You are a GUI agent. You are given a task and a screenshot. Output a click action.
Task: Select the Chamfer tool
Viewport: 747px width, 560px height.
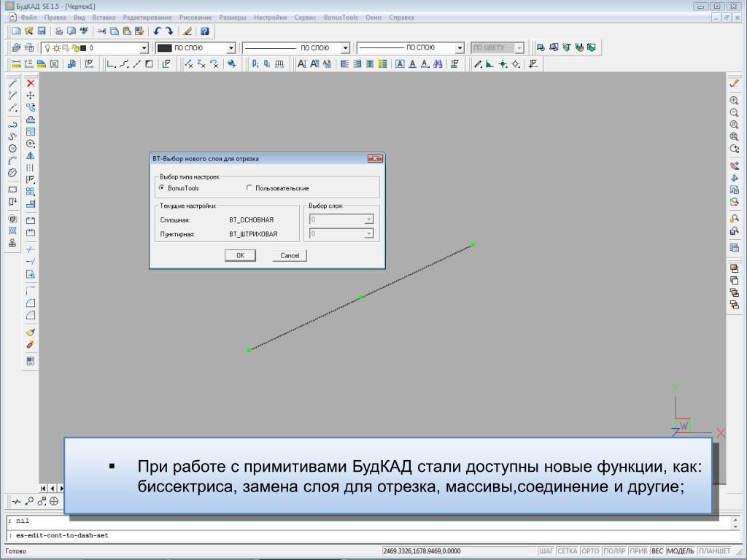(31, 315)
